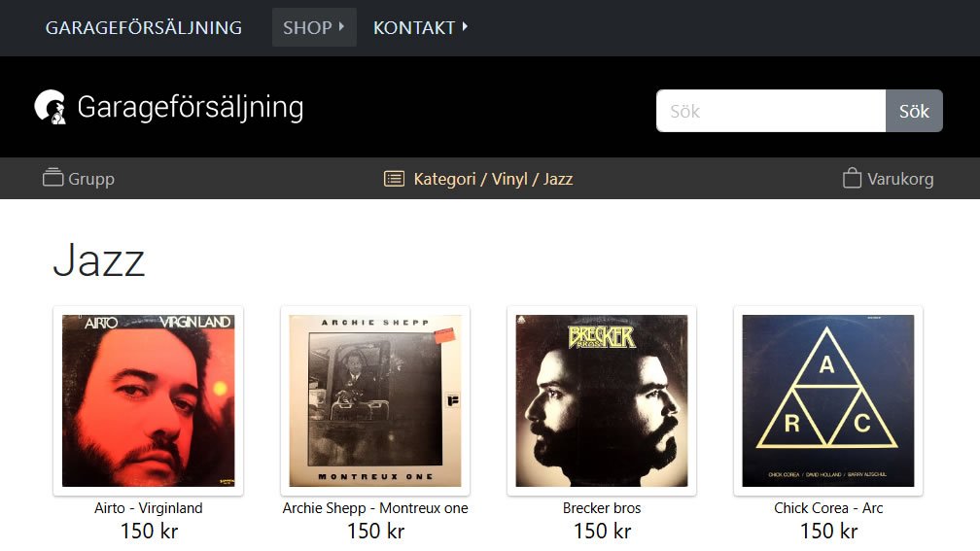Click the Garageförsäljning site title text

click(191, 107)
